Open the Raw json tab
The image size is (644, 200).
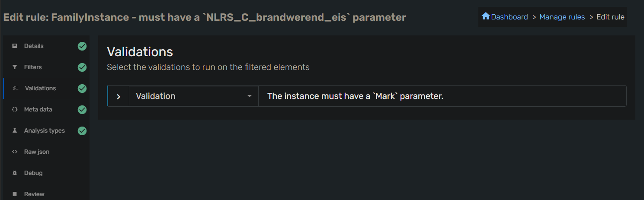click(37, 152)
